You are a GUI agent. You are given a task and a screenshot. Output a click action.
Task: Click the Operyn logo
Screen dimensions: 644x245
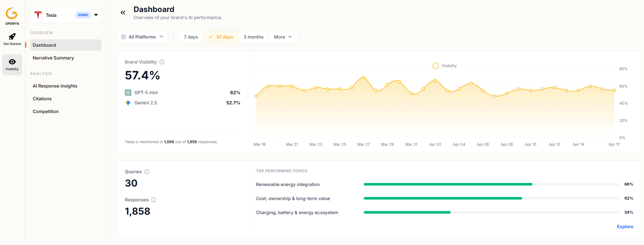[12, 14]
